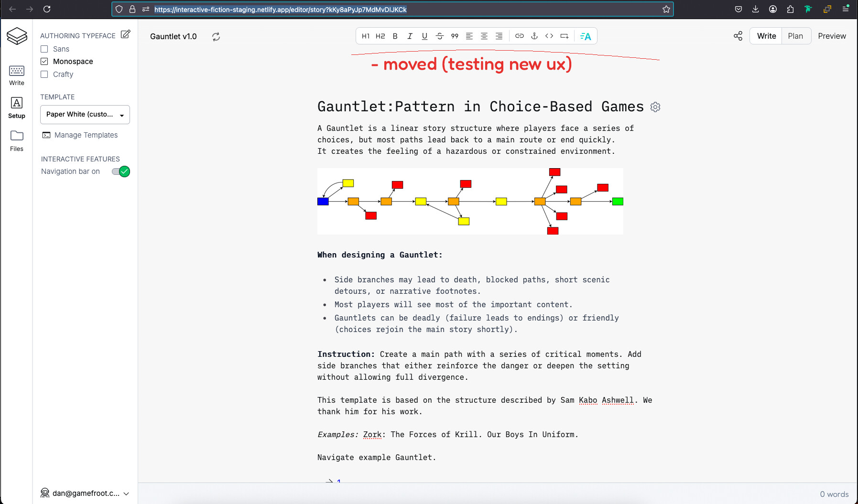This screenshot has width=858, height=504.
Task: Open browser extensions puzzle icon
Action: 790,9
